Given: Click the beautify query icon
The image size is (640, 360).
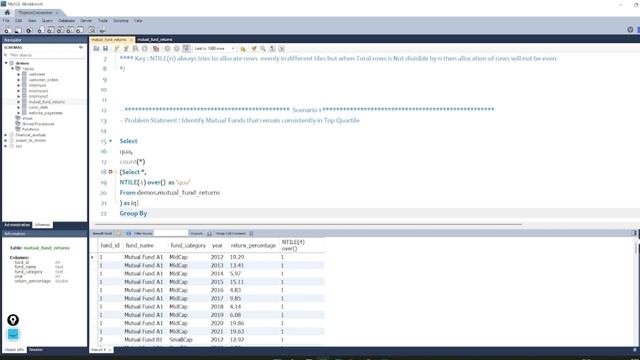Looking at the screenshot, I should click(x=253, y=49).
